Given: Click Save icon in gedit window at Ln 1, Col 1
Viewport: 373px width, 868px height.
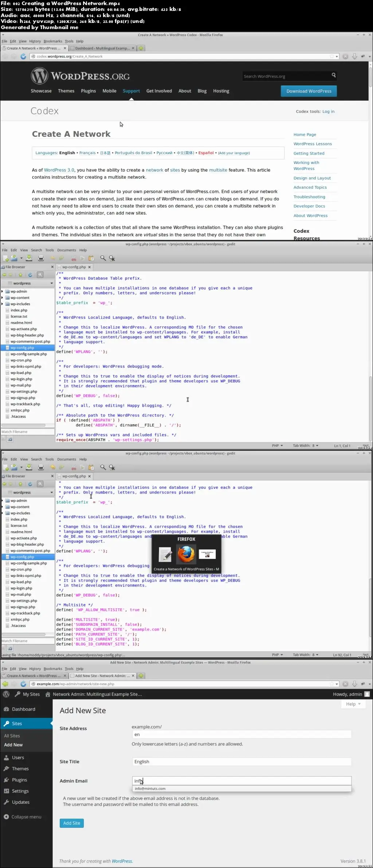Looking at the screenshot, I should [29, 258].
